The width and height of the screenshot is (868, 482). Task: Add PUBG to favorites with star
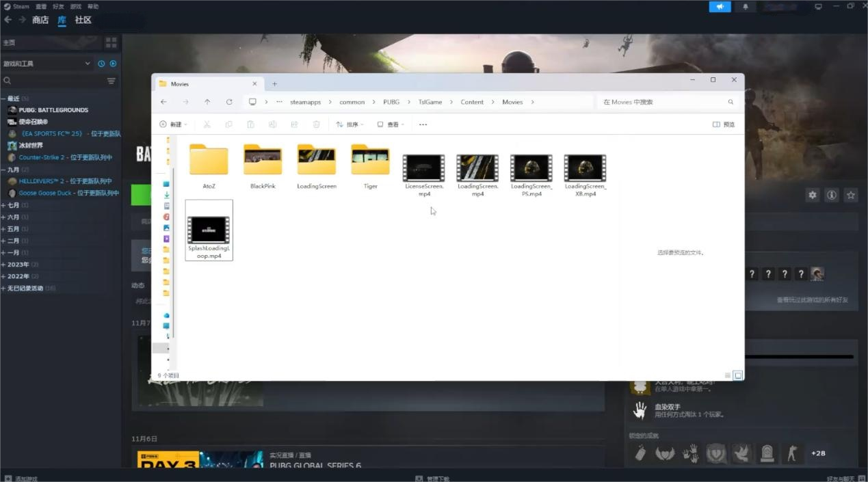tap(850, 195)
